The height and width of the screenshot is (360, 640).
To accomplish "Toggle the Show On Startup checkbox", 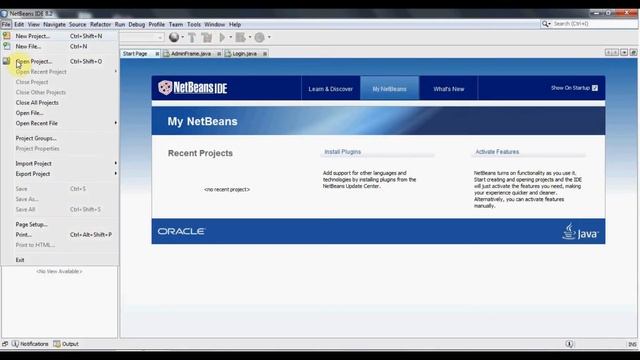I will pos(595,88).
